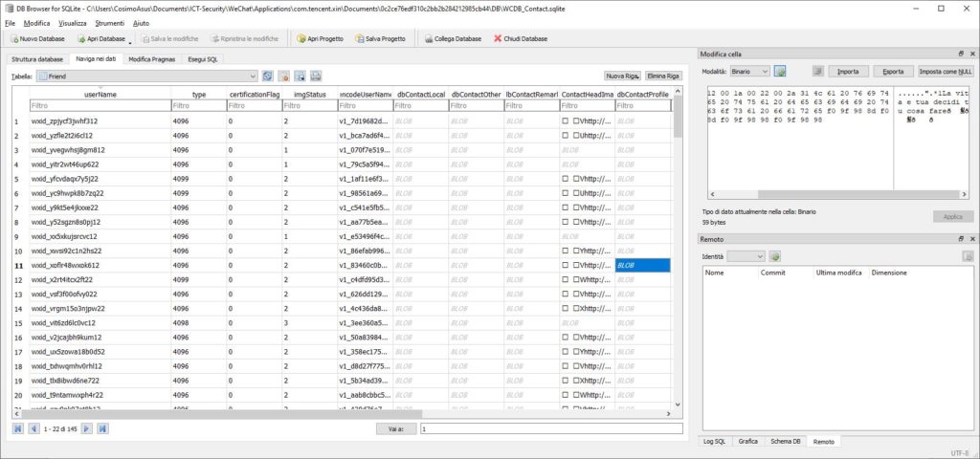
Task: Click the refresh table data icon
Action: tap(268, 76)
